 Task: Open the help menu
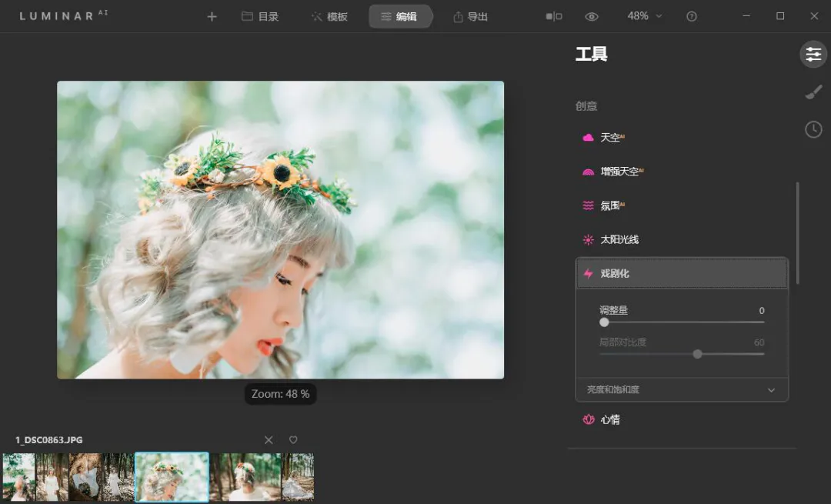click(691, 15)
